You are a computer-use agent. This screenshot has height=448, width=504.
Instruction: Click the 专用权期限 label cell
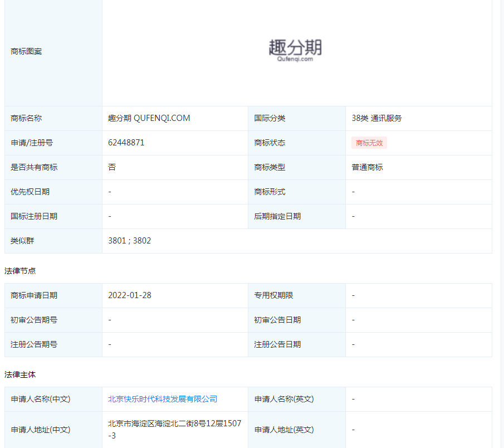tap(273, 295)
